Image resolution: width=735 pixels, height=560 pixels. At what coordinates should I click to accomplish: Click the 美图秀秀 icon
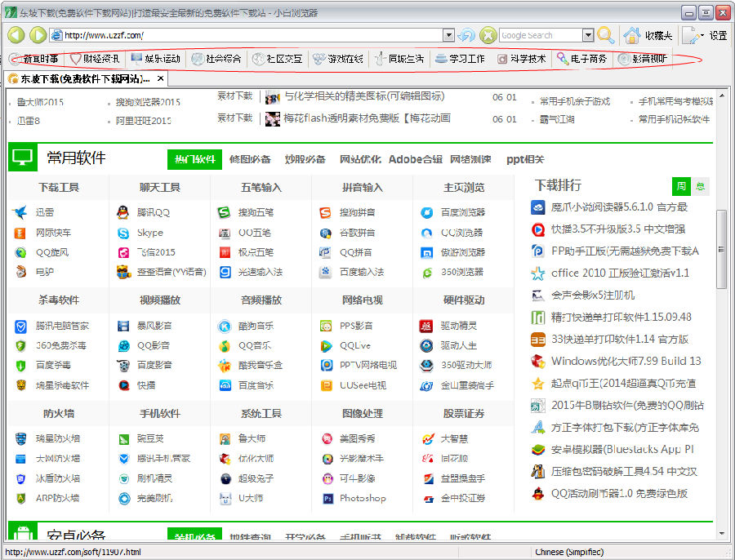click(x=327, y=439)
